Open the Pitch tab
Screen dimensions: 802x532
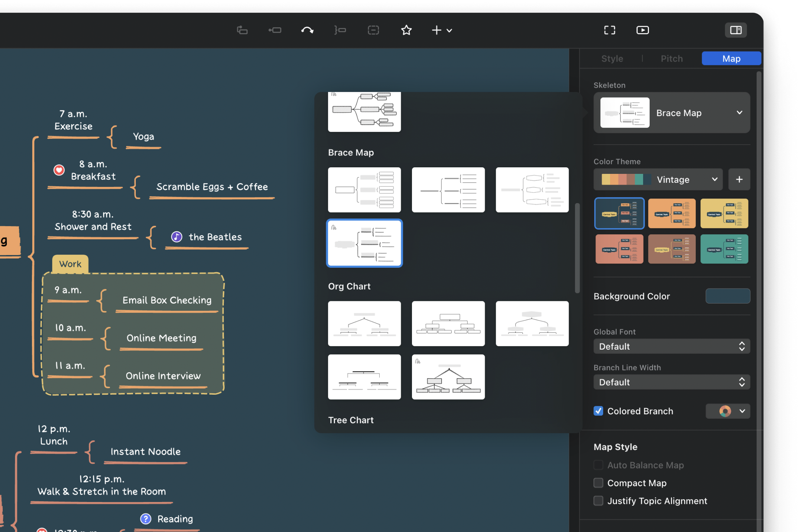pyautogui.click(x=672, y=58)
